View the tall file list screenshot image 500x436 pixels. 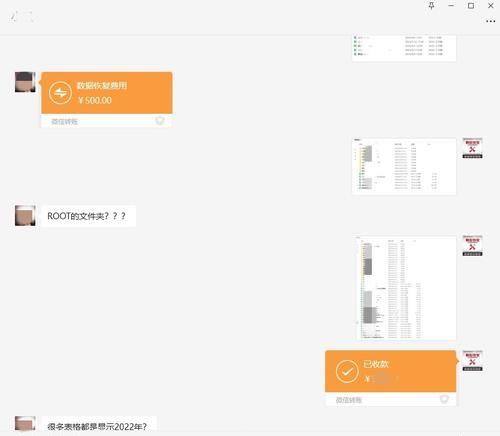[406, 288]
